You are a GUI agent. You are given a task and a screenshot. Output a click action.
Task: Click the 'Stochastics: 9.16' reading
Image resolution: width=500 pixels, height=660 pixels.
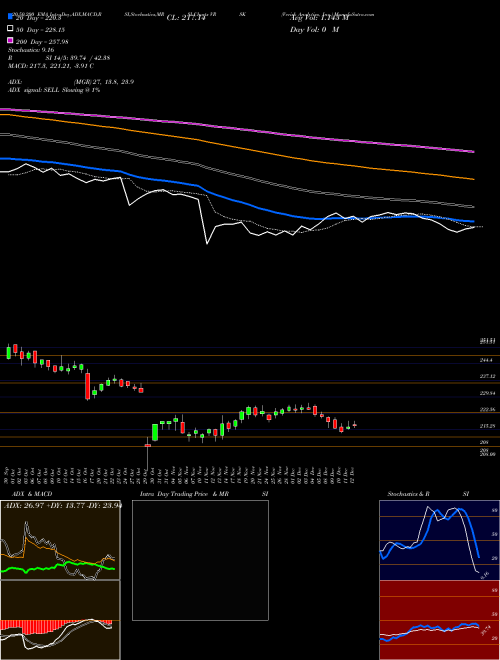[29, 50]
